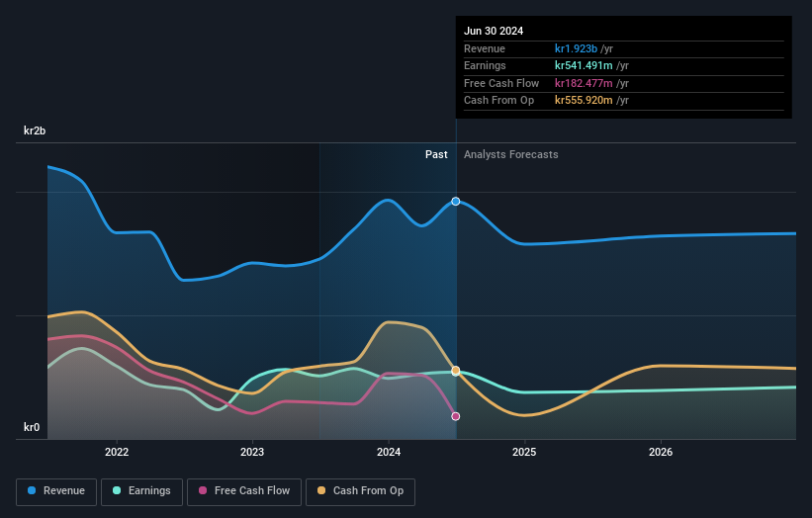Click the 2023 x-axis label
812x518 pixels.
(252, 452)
